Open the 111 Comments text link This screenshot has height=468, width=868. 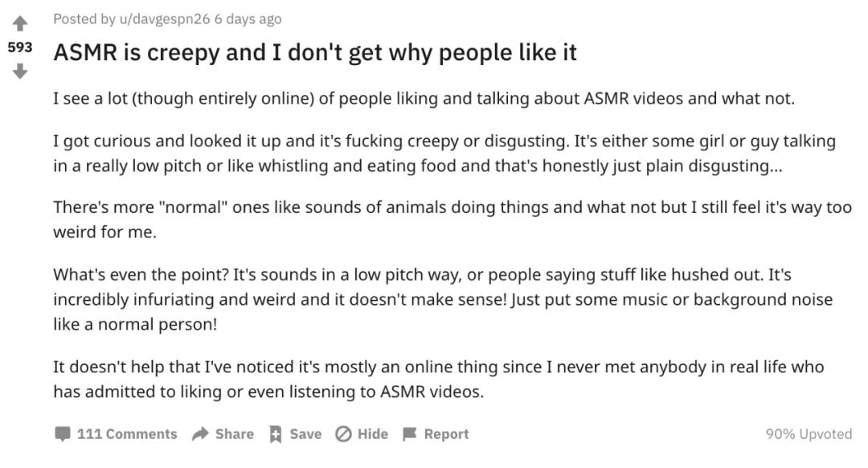[127, 434]
